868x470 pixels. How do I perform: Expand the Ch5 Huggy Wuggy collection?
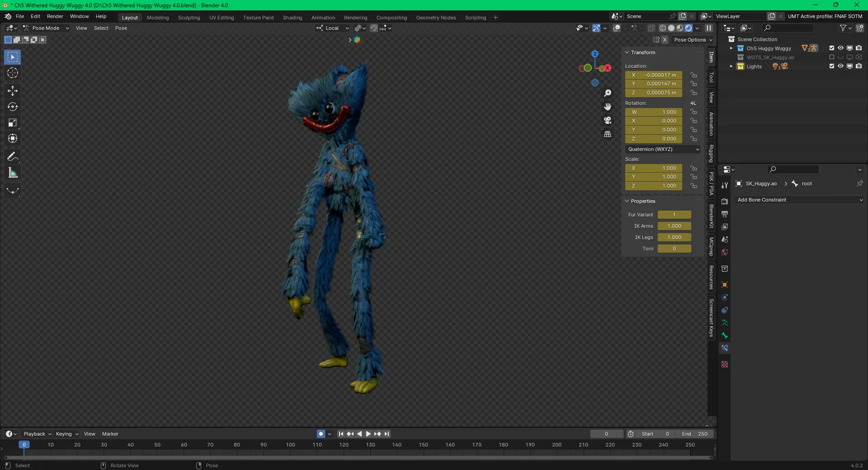point(731,48)
